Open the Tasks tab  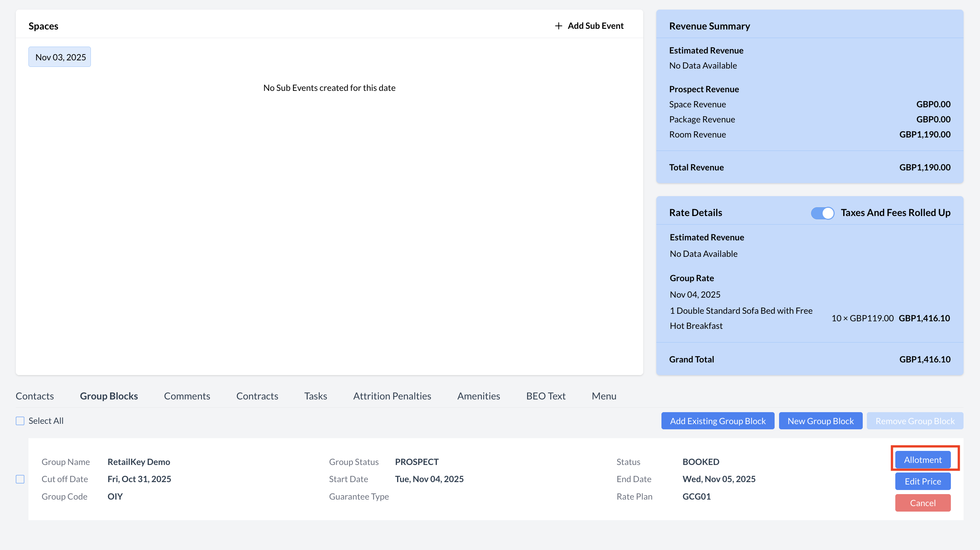(x=315, y=396)
